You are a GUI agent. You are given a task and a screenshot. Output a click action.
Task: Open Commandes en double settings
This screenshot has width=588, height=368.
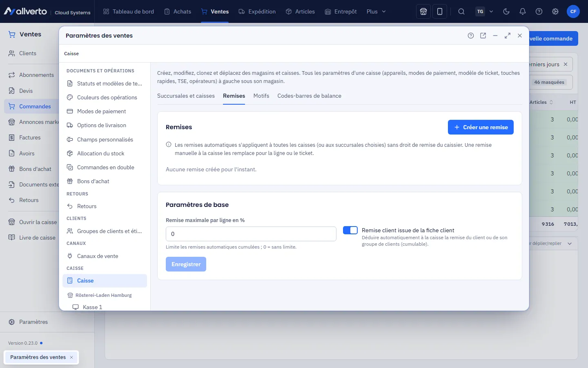pos(105,167)
